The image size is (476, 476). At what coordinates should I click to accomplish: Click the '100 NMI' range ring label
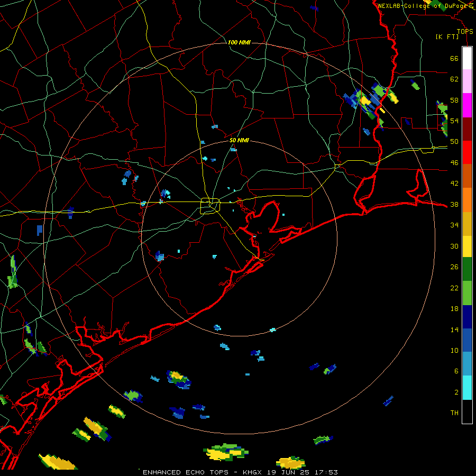click(239, 42)
